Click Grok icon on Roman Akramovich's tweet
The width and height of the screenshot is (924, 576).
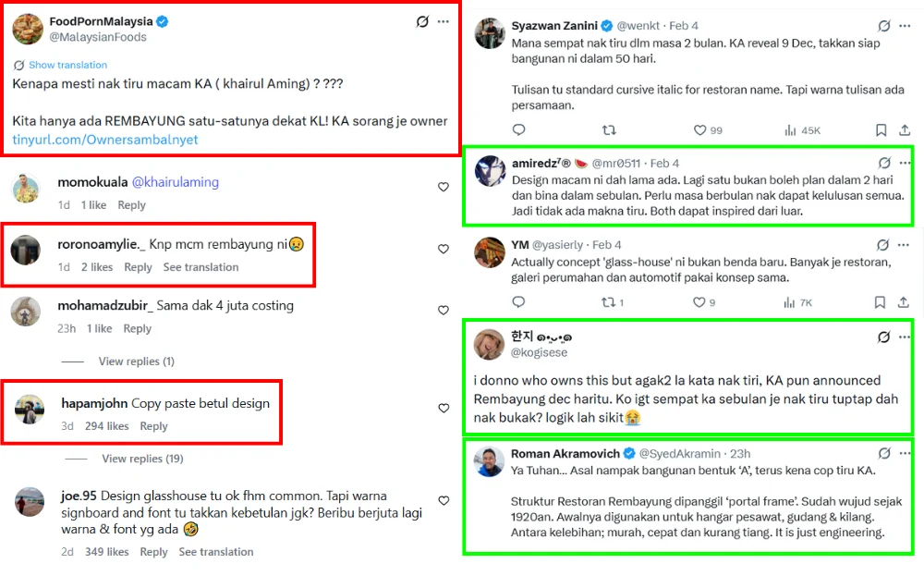point(884,453)
